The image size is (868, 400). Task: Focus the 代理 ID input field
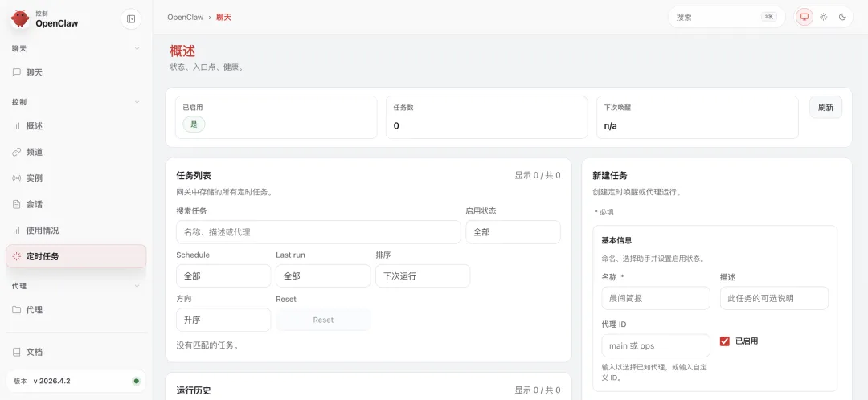tap(656, 345)
